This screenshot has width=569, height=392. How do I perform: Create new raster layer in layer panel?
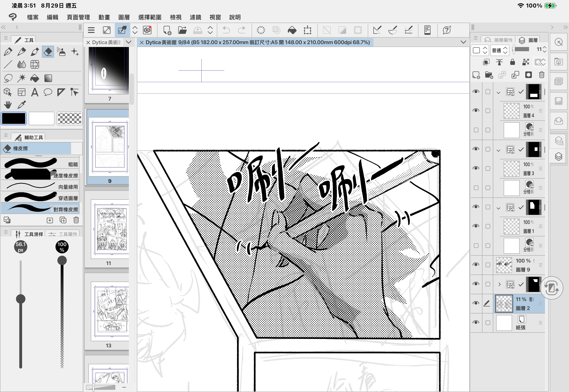(476, 75)
